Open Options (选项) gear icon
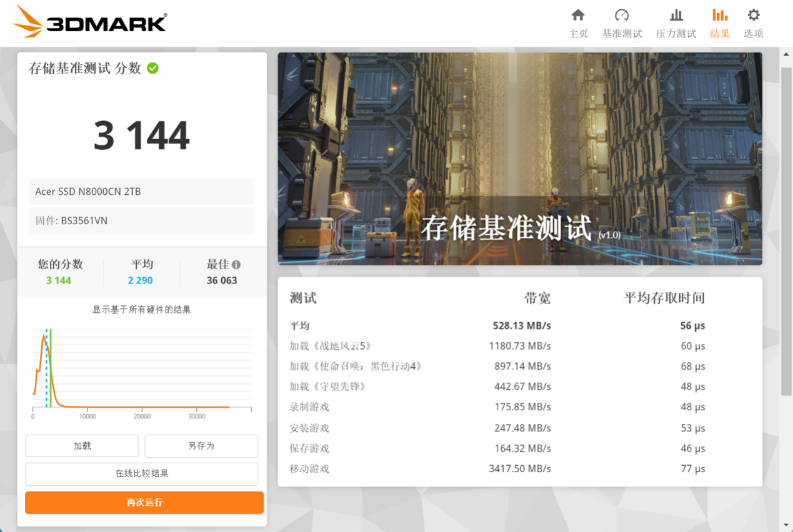793x532 pixels. coord(754,16)
